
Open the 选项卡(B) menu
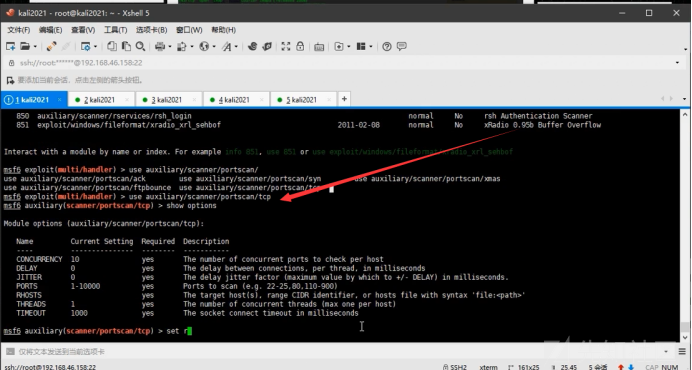click(151, 30)
